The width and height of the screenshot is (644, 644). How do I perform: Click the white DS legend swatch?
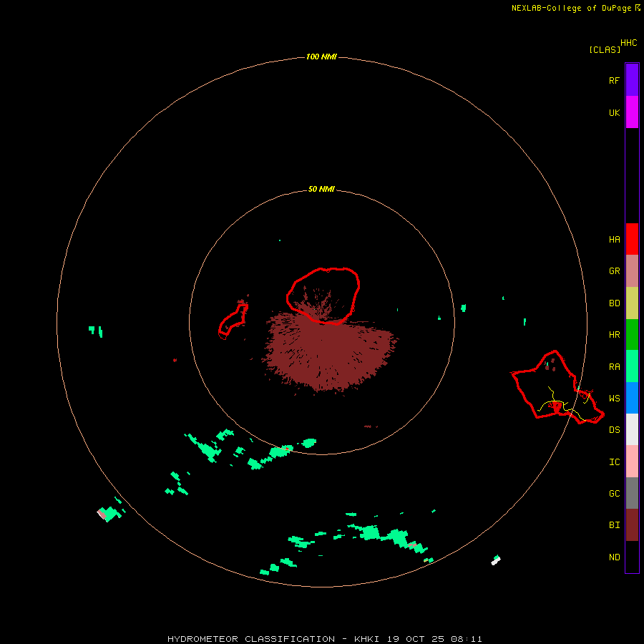632,429
